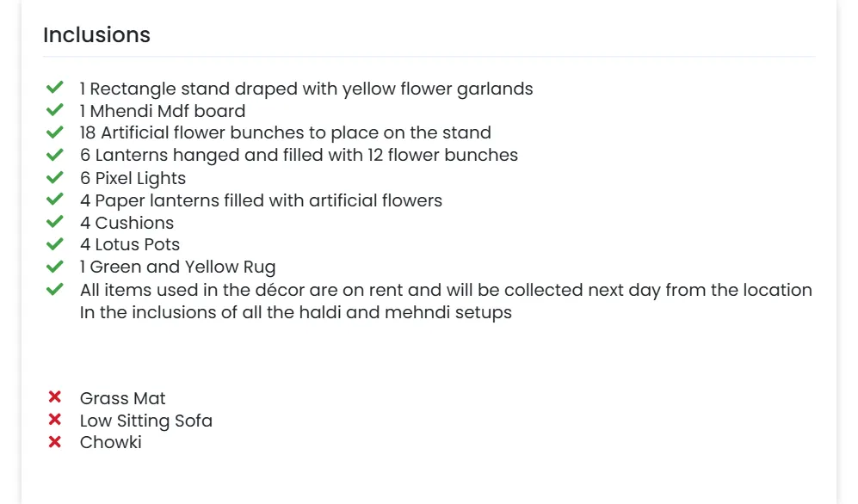Click the red cross beside Chowki
The image size is (858, 504).
pos(55,442)
